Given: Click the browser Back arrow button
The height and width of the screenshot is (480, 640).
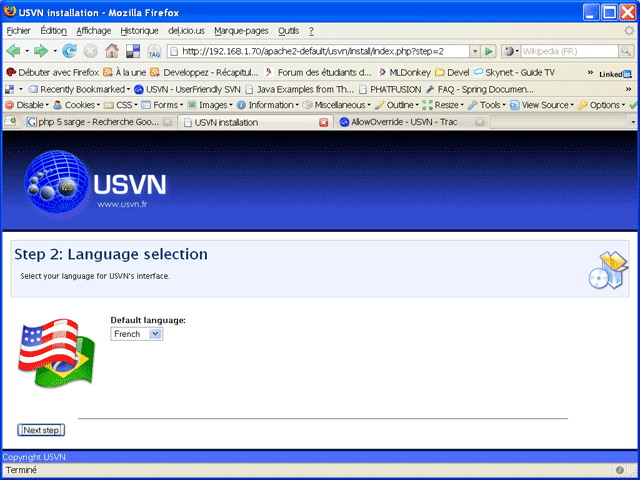Looking at the screenshot, I should [15, 51].
